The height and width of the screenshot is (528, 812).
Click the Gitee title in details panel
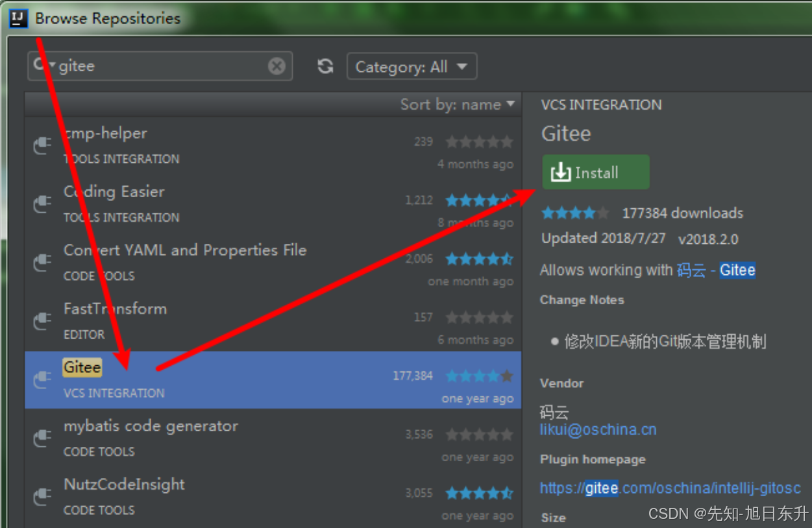566,134
